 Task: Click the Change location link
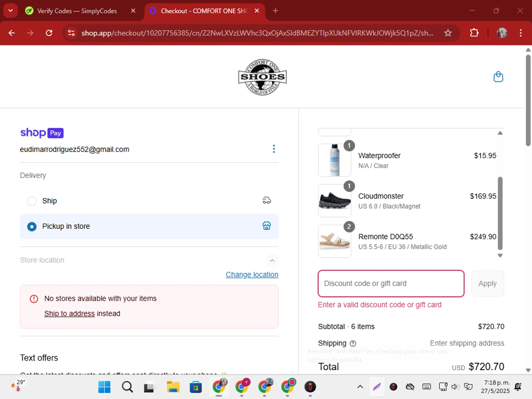tap(252, 275)
